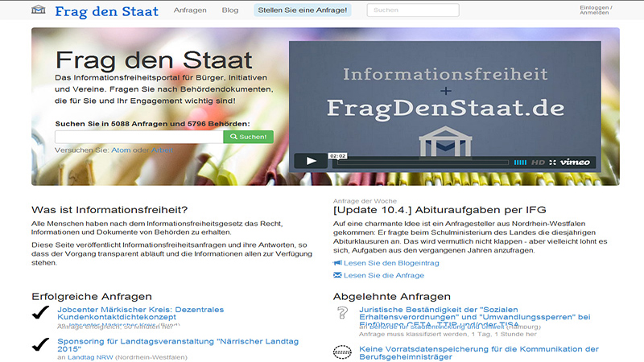This screenshot has height=362, width=644.
Task: Toggle HD quality on the video
Action: click(538, 162)
